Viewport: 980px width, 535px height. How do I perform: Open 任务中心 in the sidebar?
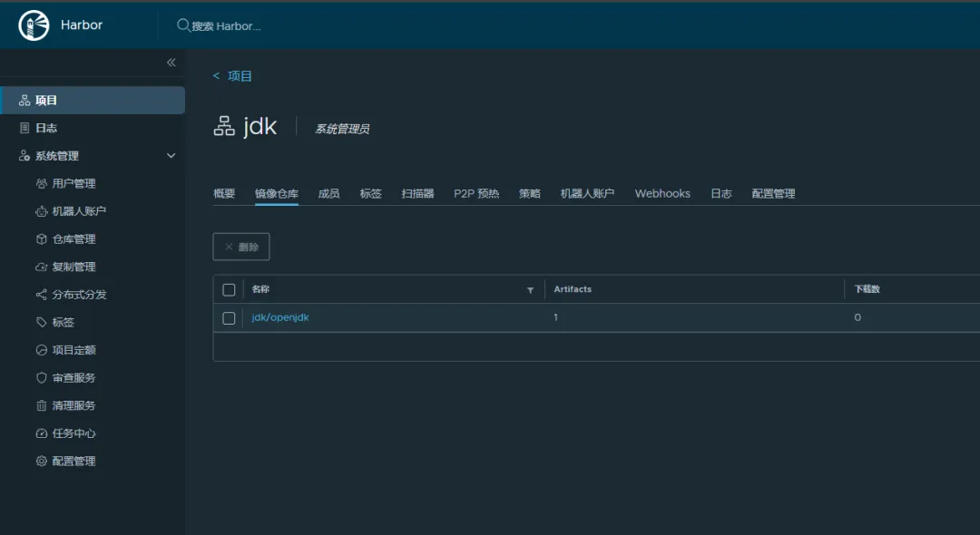point(73,433)
